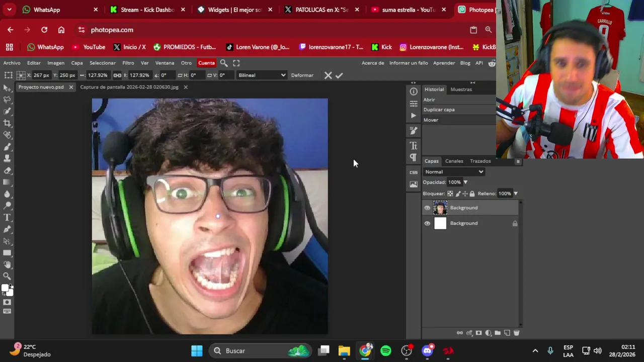644x362 pixels.
Task: Switch to the Muestras tab
Action: point(461,89)
